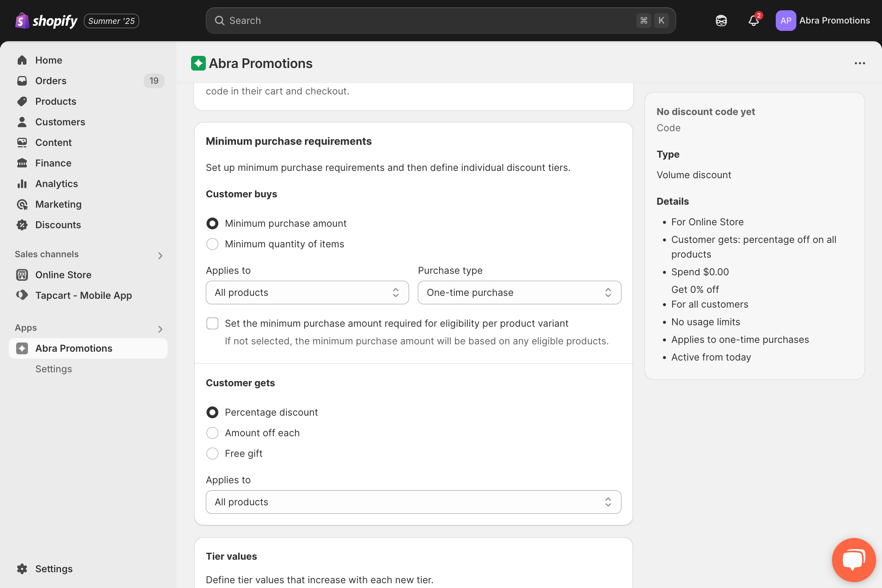
Task: Open the notifications bell
Action: [x=754, y=21]
